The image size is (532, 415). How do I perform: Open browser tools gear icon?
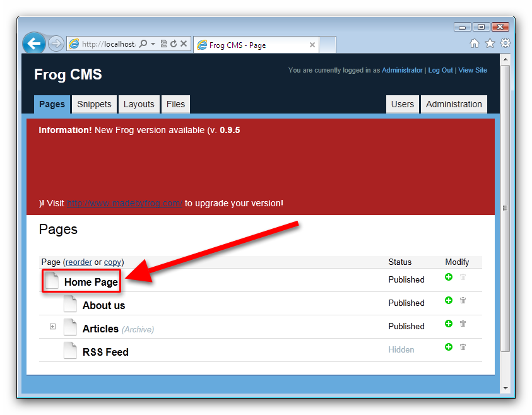tap(505, 44)
